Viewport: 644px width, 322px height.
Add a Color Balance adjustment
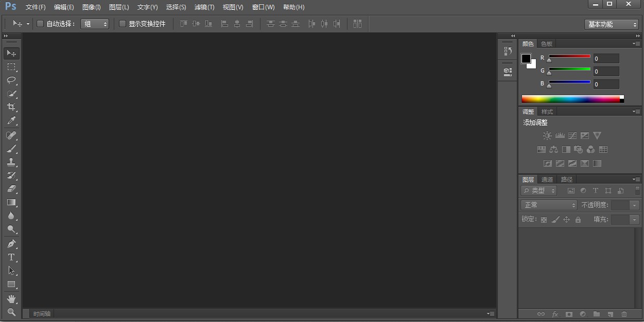click(x=554, y=150)
